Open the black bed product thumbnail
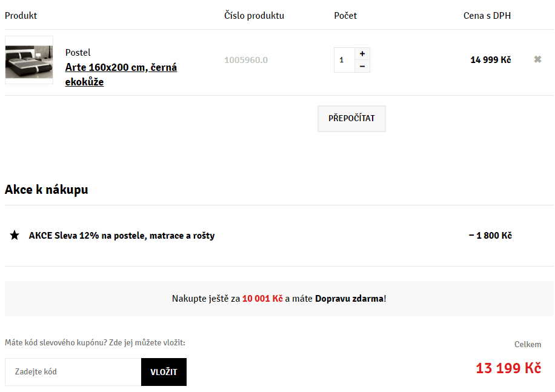 [x=29, y=60]
